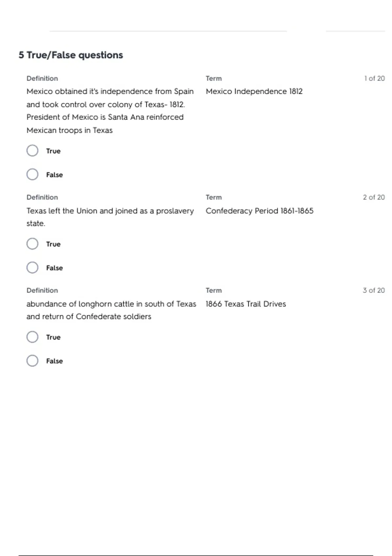Screen dimensions: 392x556
Task: Click the term 'Confederacy Period 1861-1865'
Action: click(x=259, y=211)
